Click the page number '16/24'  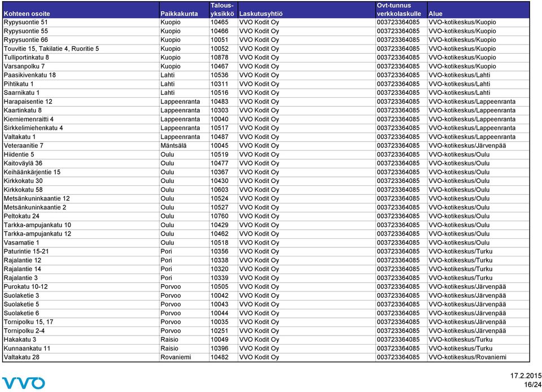(x=532, y=385)
